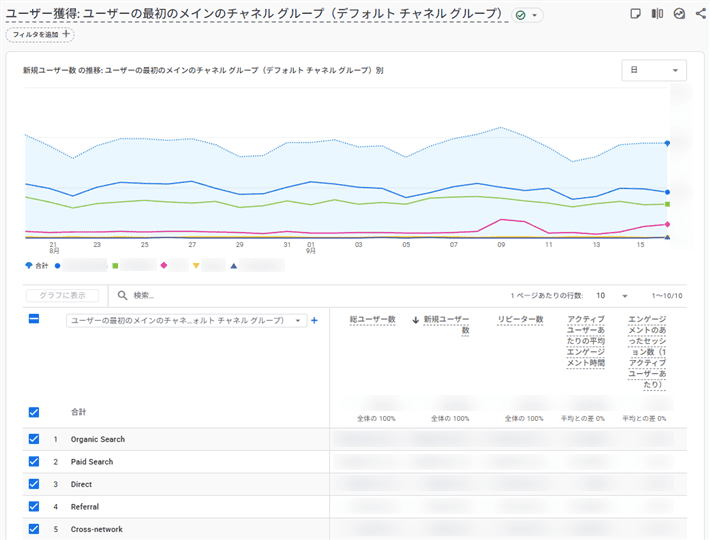Click the pink diamond legend marker
The image size is (710, 540).
click(164, 265)
